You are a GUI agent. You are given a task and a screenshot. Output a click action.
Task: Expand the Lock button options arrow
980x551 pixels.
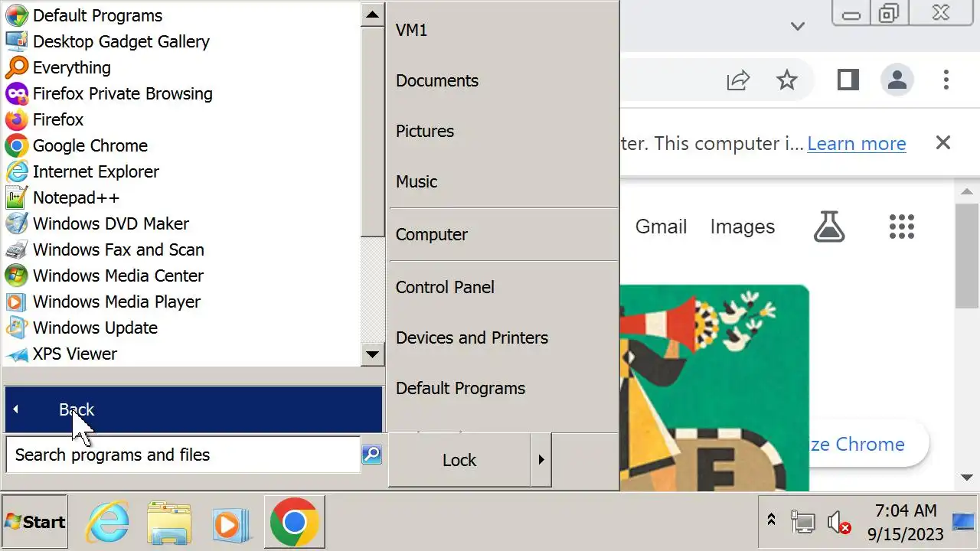[x=541, y=460]
